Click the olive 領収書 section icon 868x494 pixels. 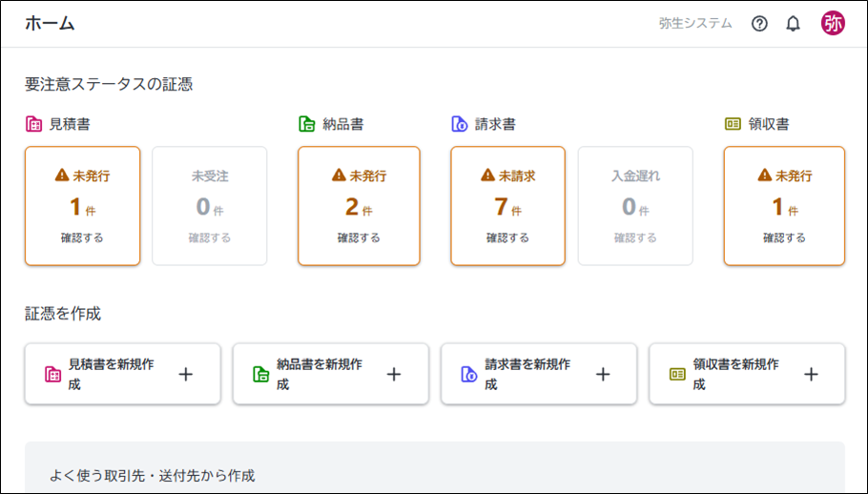(x=733, y=124)
